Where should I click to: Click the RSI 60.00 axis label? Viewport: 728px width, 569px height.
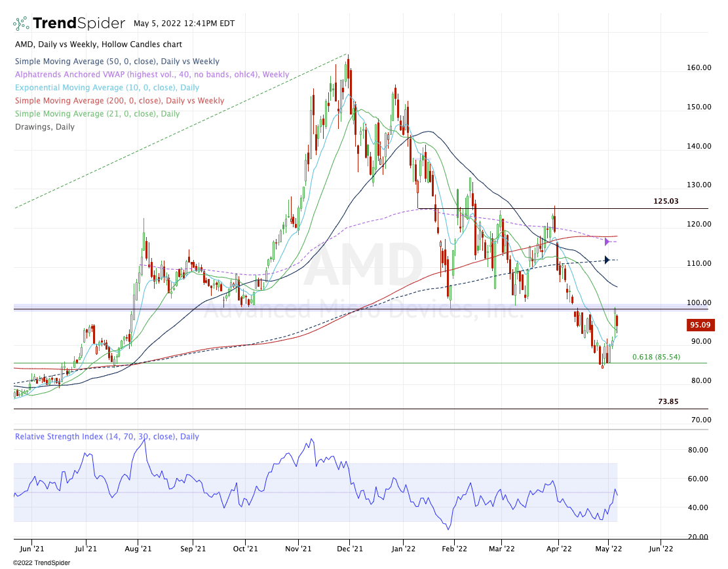tap(698, 479)
